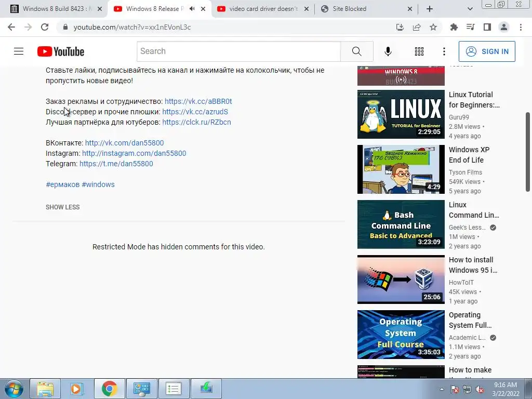This screenshot has height=399, width=532.
Task: Open Windows Explorer from taskbar
Action: tap(46, 389)
